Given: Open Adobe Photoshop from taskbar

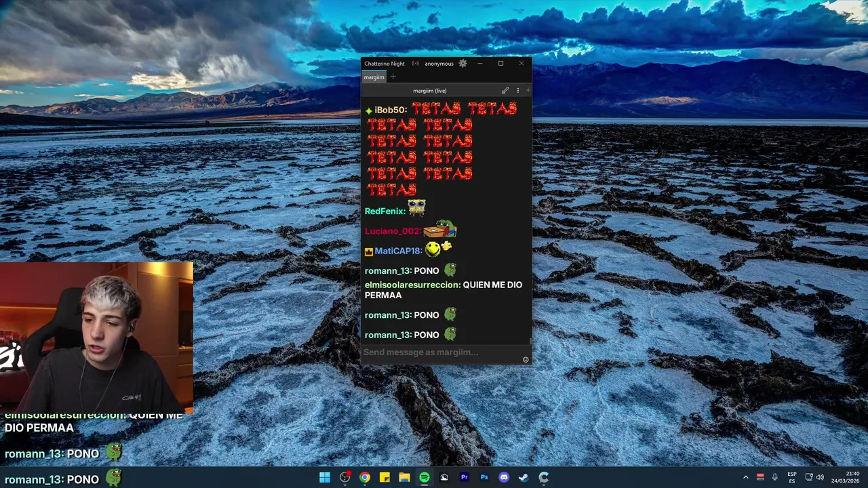Looking at the screenshot, I should [484, 477].
